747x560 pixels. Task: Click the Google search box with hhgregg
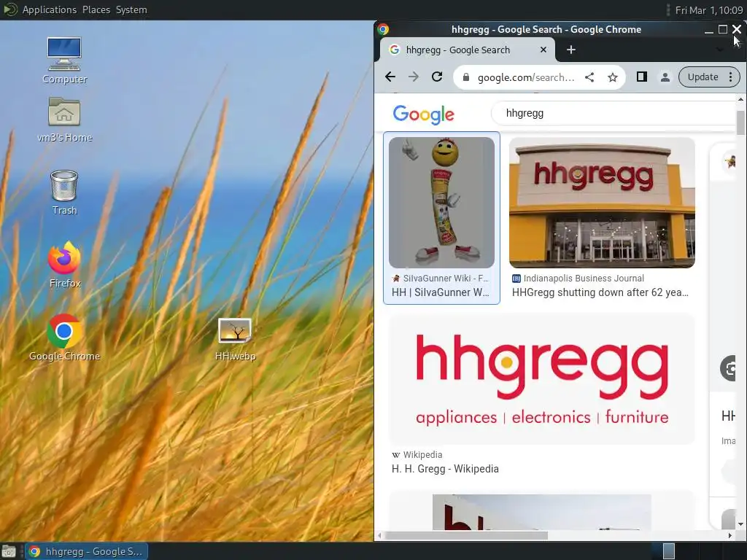[x=614, y=113]
